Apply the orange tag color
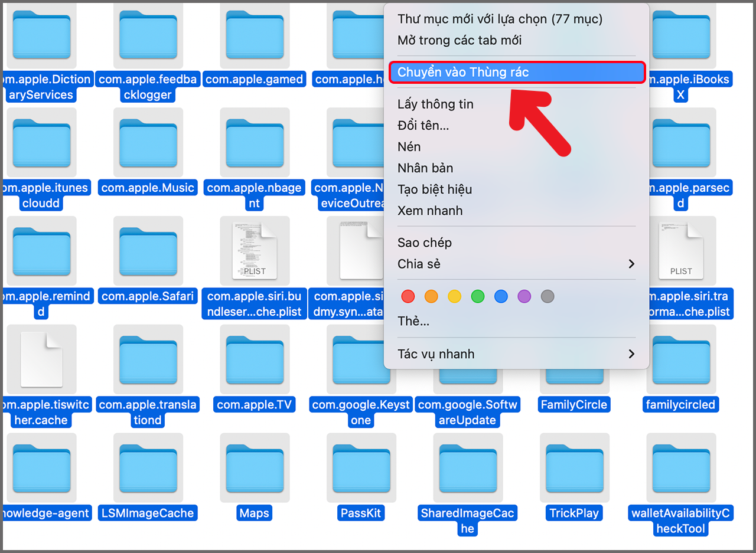Screen dimensions: 756x553 click(431, 296)
